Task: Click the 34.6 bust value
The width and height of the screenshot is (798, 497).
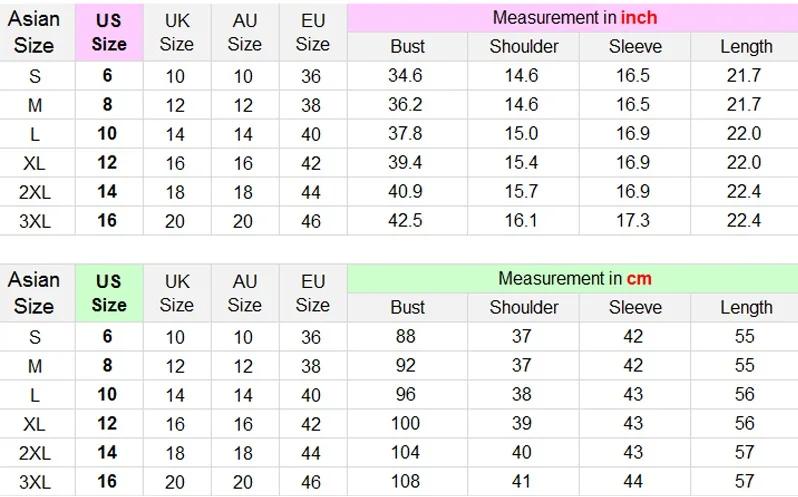Action: click(405, 75)
